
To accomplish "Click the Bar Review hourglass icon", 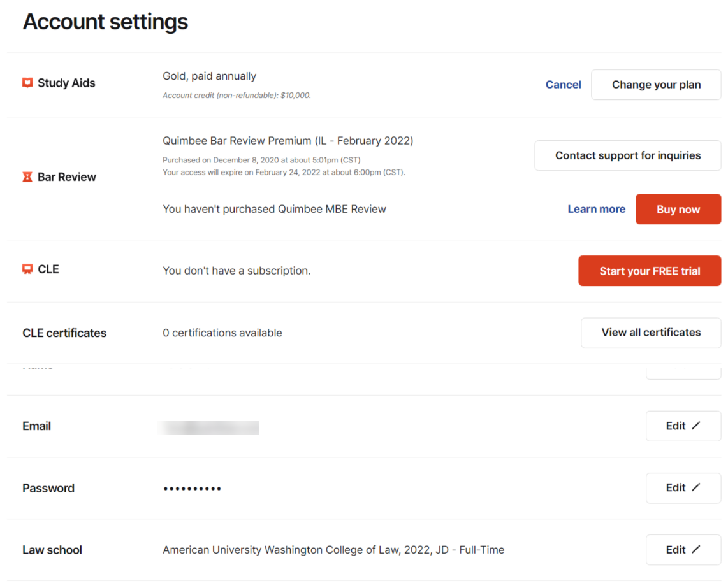I will (x=27, y=177).
